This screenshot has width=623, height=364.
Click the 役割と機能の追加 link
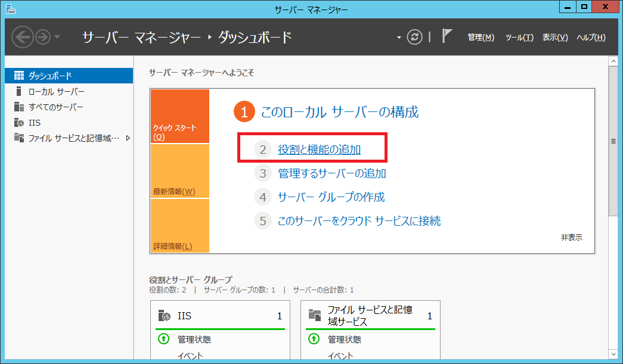click(x=319, y=150)
